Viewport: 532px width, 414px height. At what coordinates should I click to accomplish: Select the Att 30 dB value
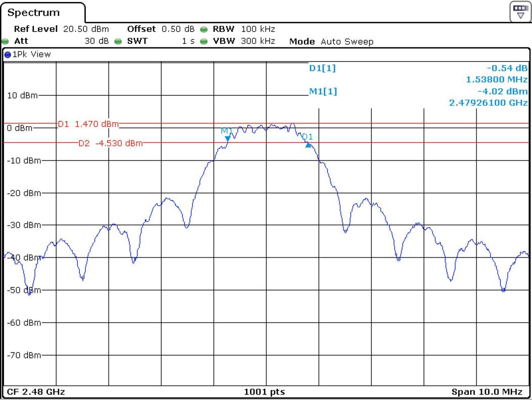coord(96,41)
